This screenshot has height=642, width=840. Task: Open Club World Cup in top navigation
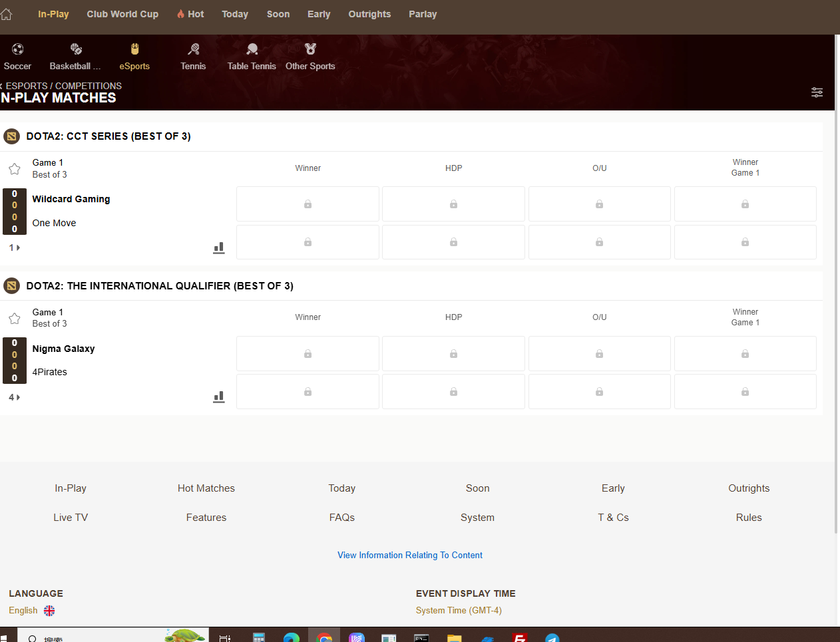(x=122, y=14)
